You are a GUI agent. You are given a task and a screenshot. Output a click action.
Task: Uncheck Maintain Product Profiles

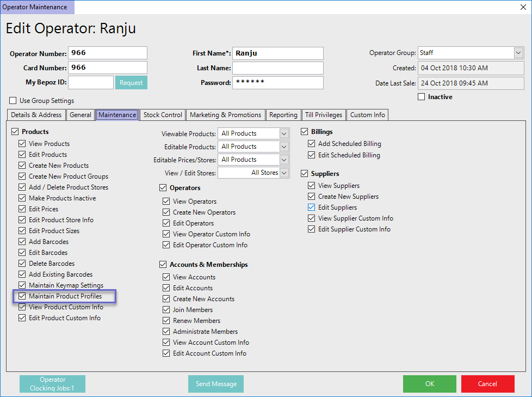point(22,296)
